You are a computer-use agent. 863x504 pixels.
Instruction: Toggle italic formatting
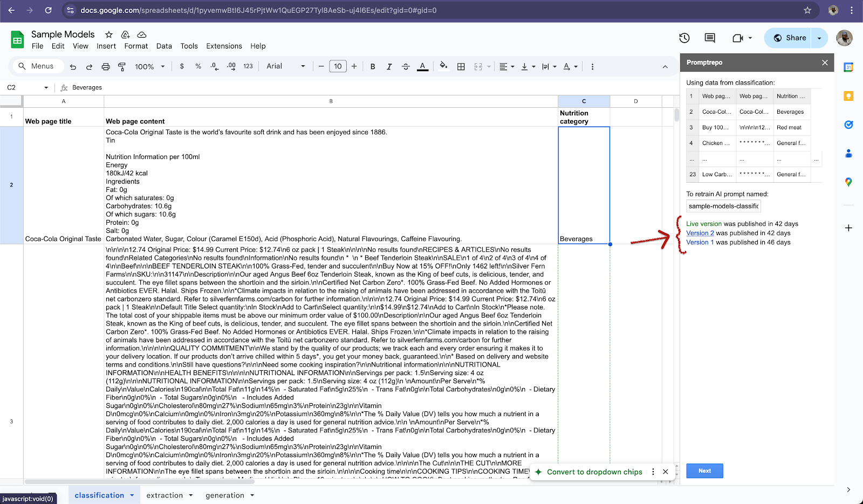point(389,66)
